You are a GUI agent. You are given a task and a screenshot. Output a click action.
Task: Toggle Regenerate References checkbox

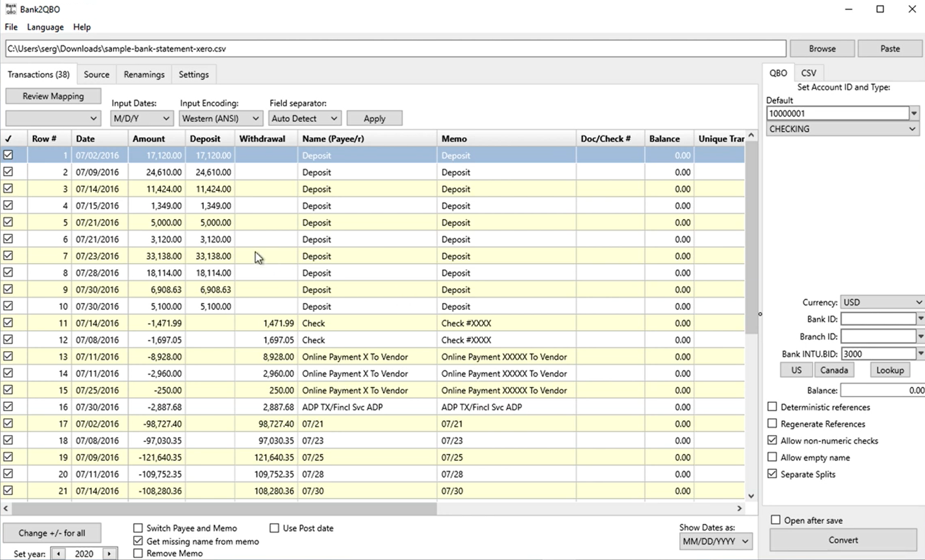point(772,424)
